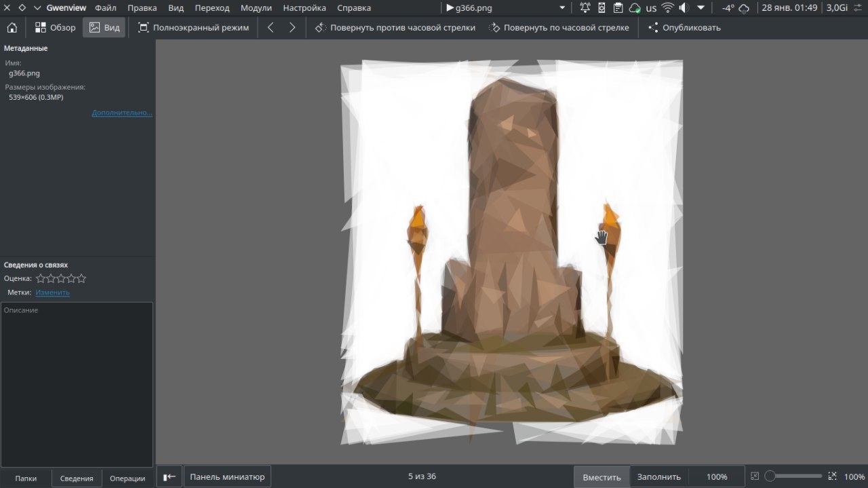Go to previous image arrow
The image size is (868, 488).
271,28
